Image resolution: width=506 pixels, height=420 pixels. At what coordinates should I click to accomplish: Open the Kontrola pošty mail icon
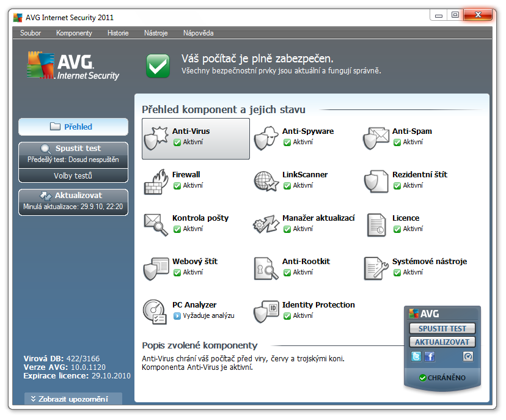coord(156,225)
